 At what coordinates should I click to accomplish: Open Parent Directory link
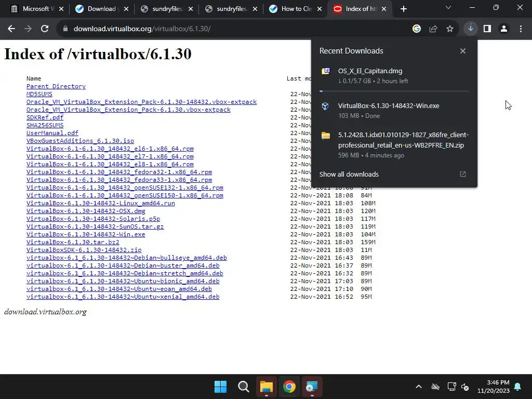click(56, 86)
